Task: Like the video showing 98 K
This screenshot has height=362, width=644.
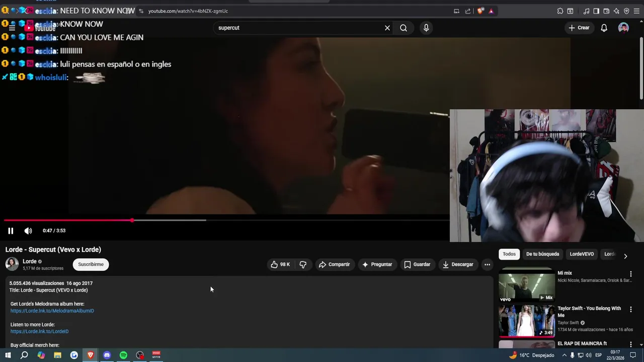Action: pyautogui.click(x=281, y=264)
